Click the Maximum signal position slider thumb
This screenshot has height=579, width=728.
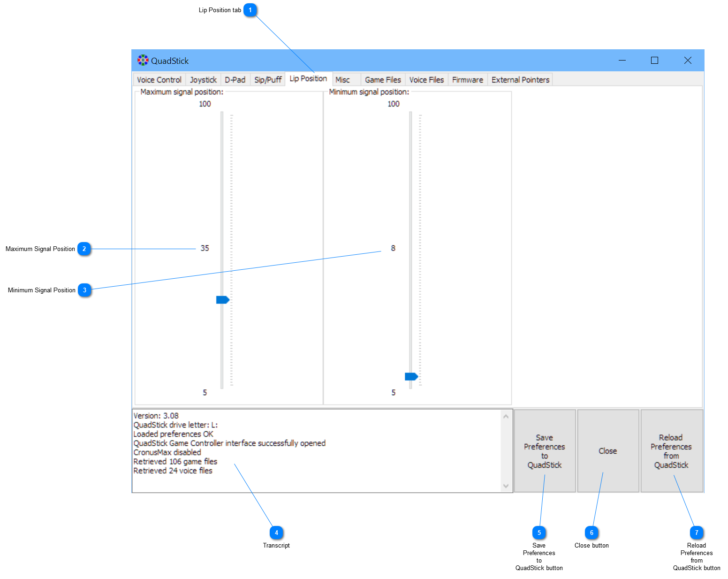pos(223,300)
